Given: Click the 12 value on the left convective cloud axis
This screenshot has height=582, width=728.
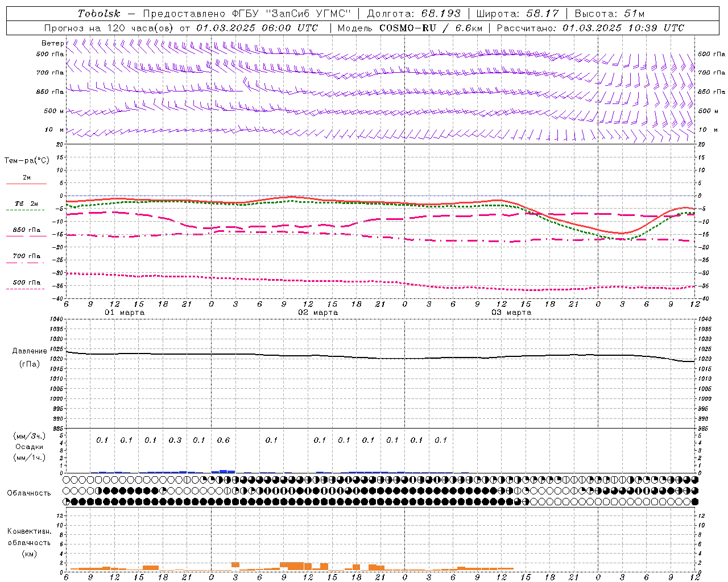Looking at the screenshot, I should 61,516.
